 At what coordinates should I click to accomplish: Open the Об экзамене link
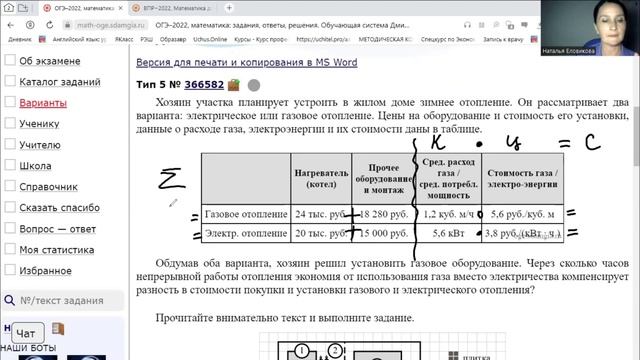coord(50,61)
